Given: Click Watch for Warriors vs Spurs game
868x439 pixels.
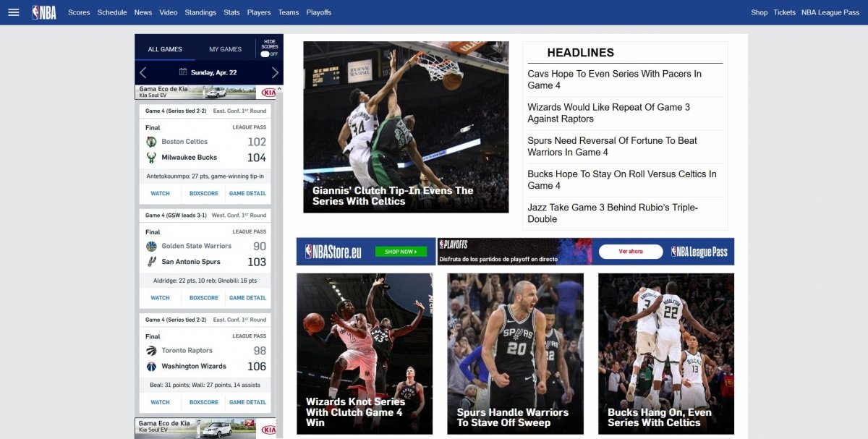Looking at the screenshot, I should coord(160,298).
